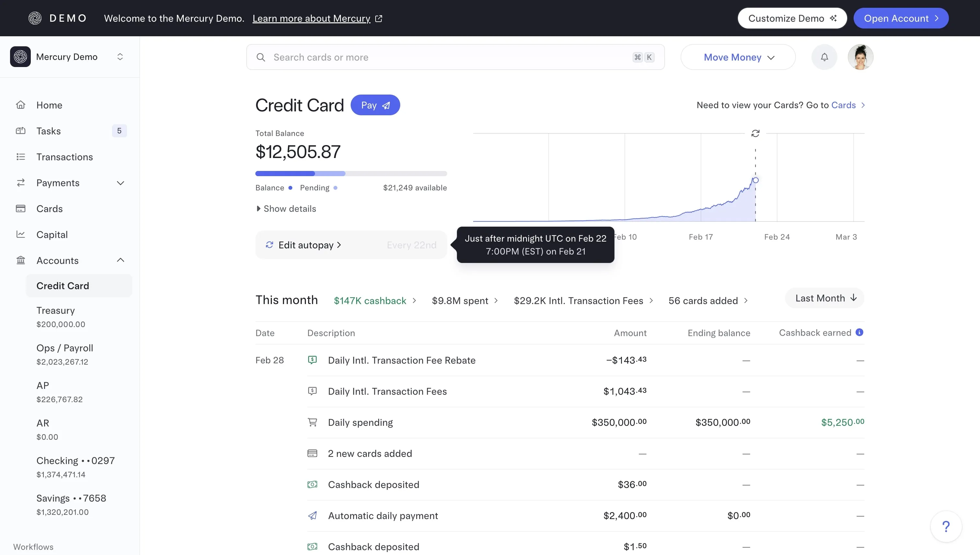Select the AP account
The image size is (980, 555).
pos(79,392)
